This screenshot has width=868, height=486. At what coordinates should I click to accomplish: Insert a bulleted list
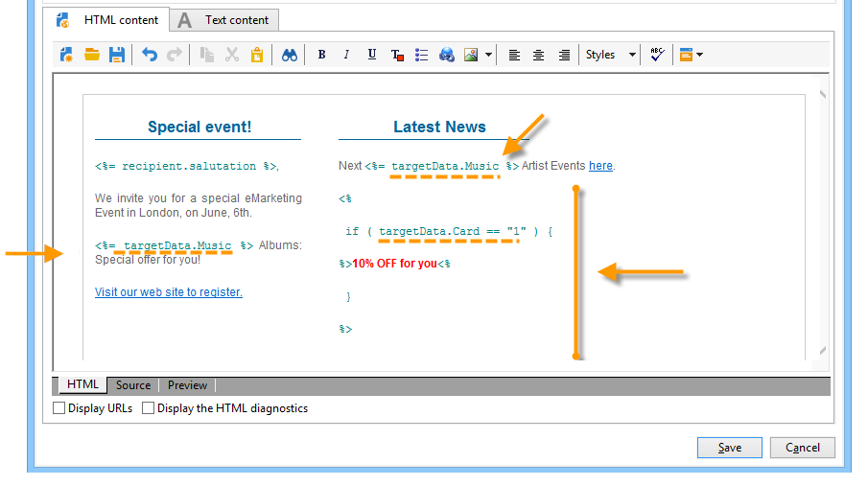[422, 55]
